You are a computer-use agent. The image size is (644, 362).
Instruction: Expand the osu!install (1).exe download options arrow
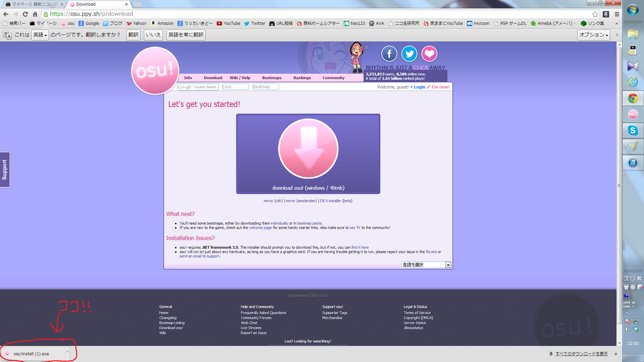67,353
